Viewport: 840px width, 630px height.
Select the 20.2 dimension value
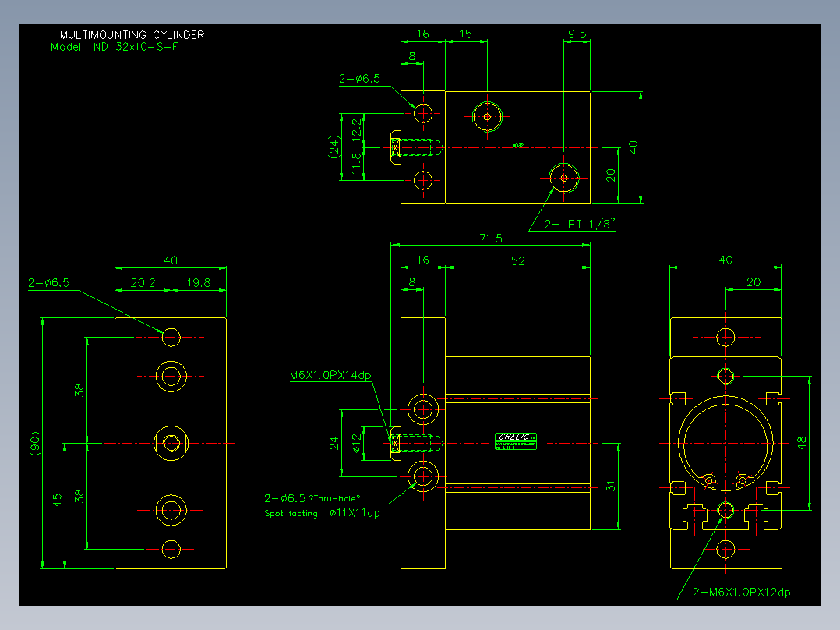143,282
